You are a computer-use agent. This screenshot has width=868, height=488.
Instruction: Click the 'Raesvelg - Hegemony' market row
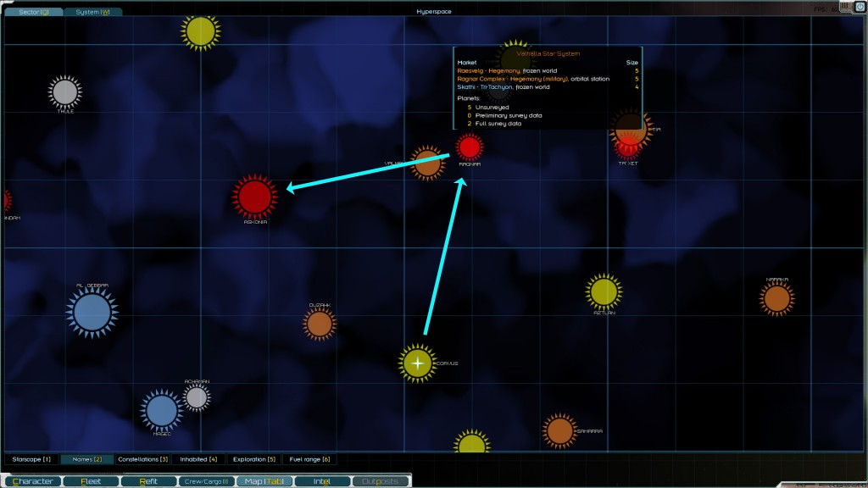(548, 71)
